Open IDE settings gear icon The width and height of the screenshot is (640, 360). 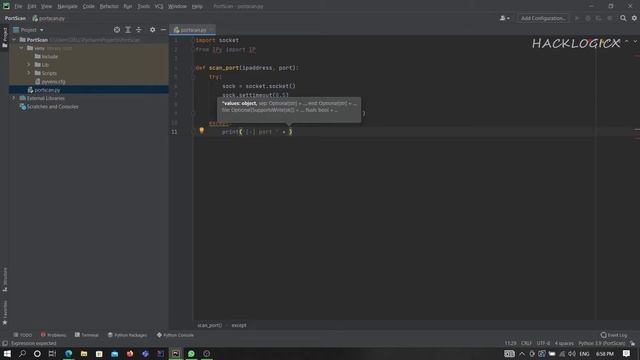(634, 18)
